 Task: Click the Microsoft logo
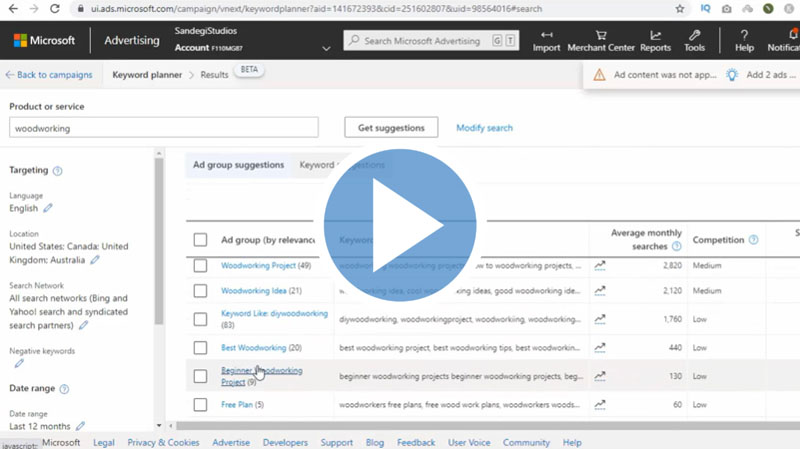pyautogui.click(x=44, y=40)
